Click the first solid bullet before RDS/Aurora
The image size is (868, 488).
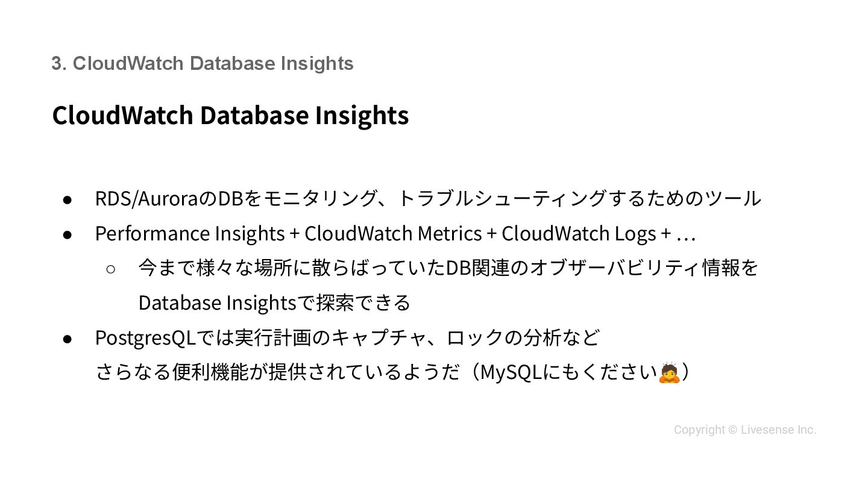click(68, 199)
